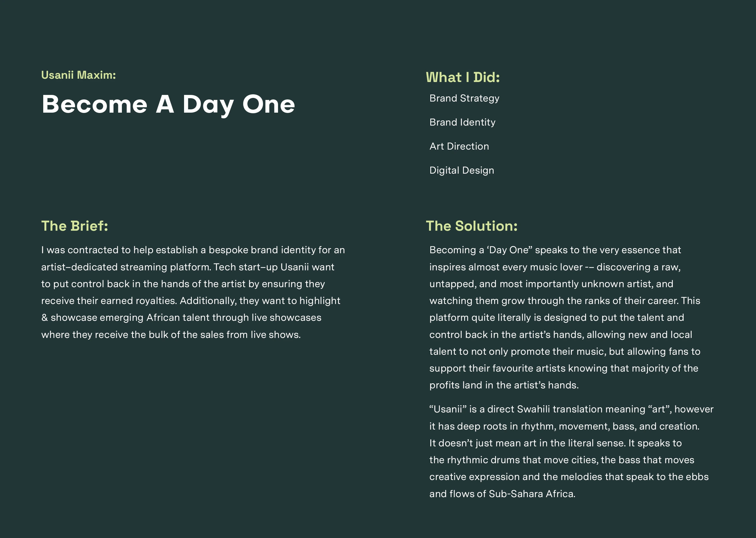Select the "Brand Strategy" list item
The image size is (756, 538).
pyautogui.click(x=464, y=99)
